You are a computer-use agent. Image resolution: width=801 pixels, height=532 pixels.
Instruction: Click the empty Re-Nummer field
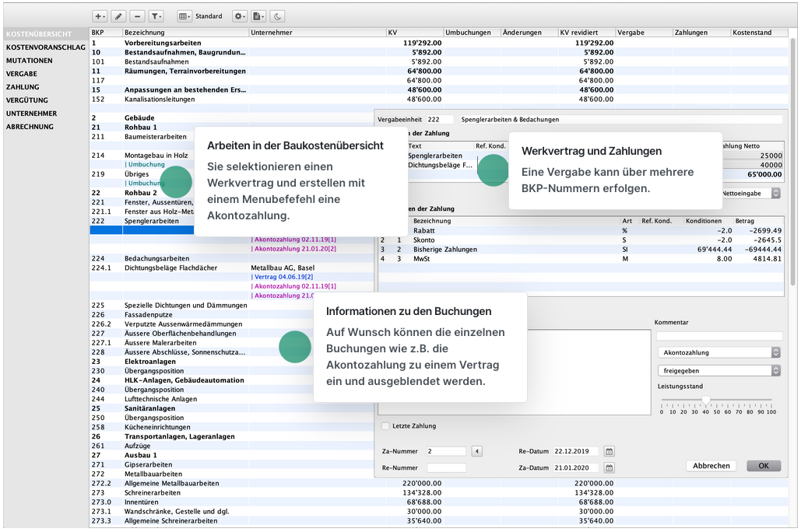pyautogui.click(x=446, y=467)
